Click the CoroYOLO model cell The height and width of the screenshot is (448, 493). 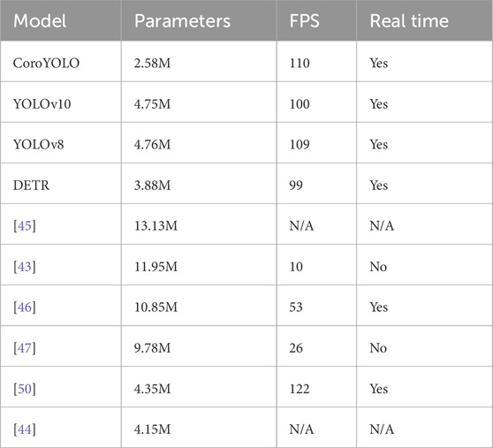(x=61, y=62)
